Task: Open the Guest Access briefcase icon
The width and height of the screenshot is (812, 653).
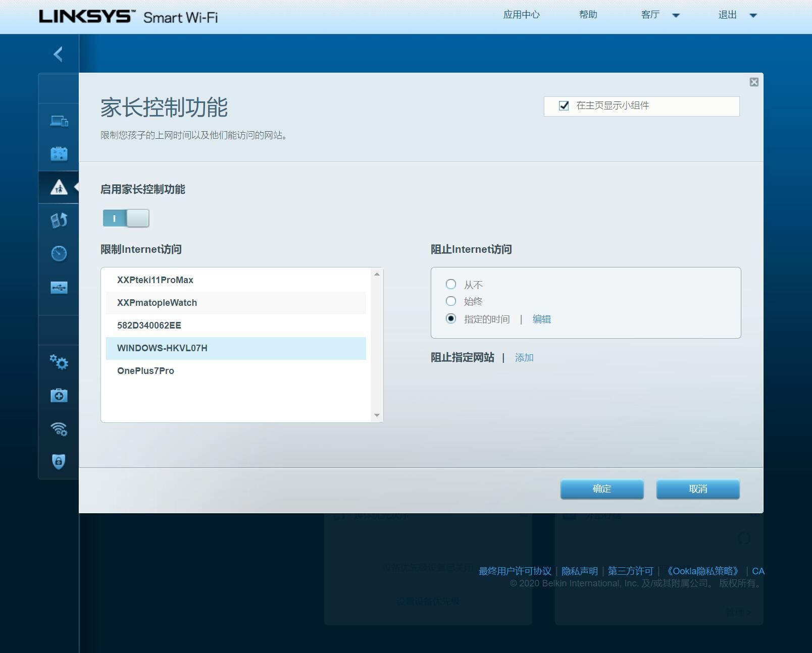Action: 59,154
